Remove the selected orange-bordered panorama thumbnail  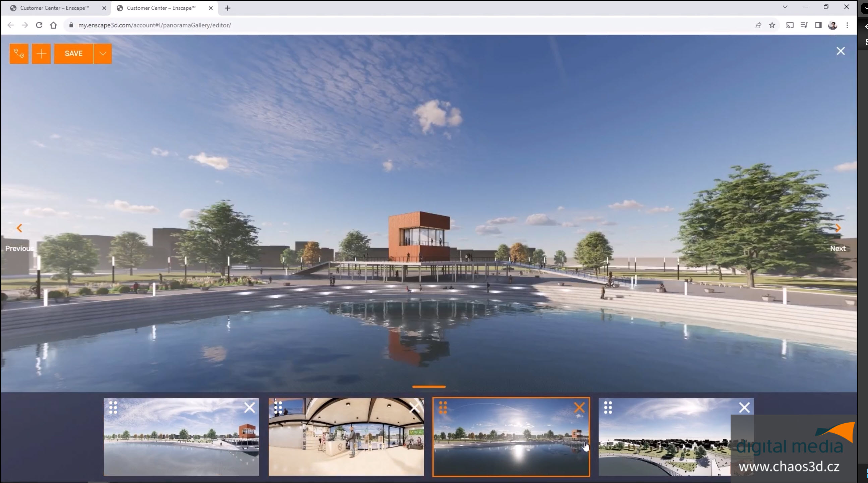tap(579, 408)
